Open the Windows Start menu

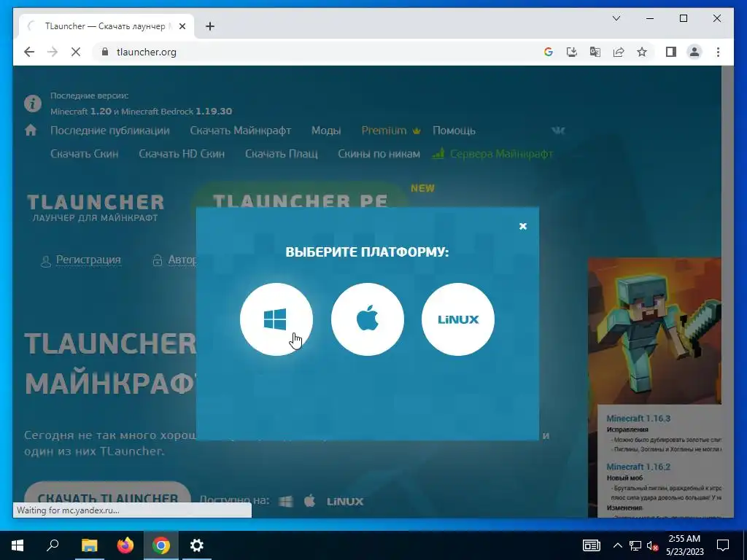coord(18,545)
